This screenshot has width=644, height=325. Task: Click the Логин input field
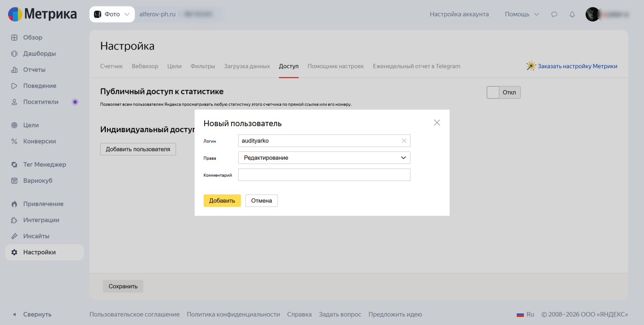324,141
